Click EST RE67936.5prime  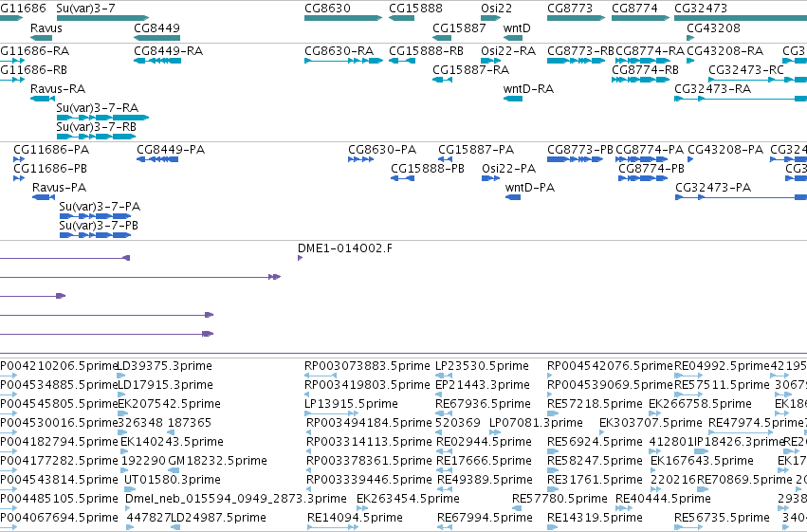(x=444, y=413)
